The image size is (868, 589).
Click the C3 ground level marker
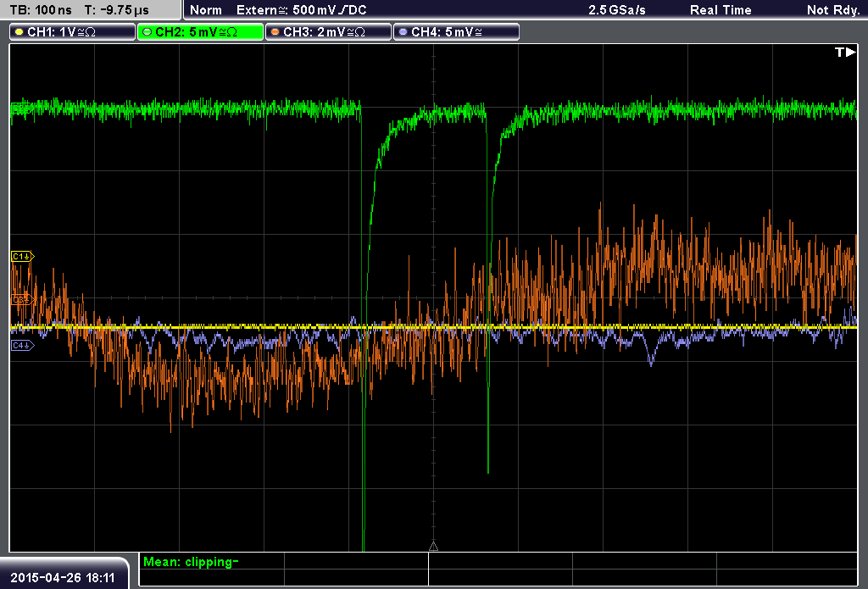[x=23, y=300]
